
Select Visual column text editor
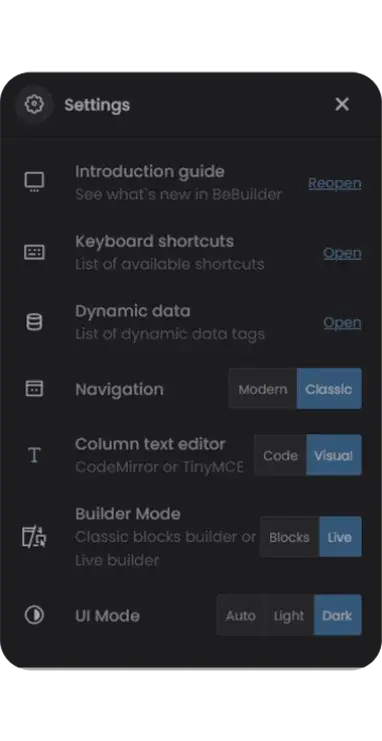point(334,455)
